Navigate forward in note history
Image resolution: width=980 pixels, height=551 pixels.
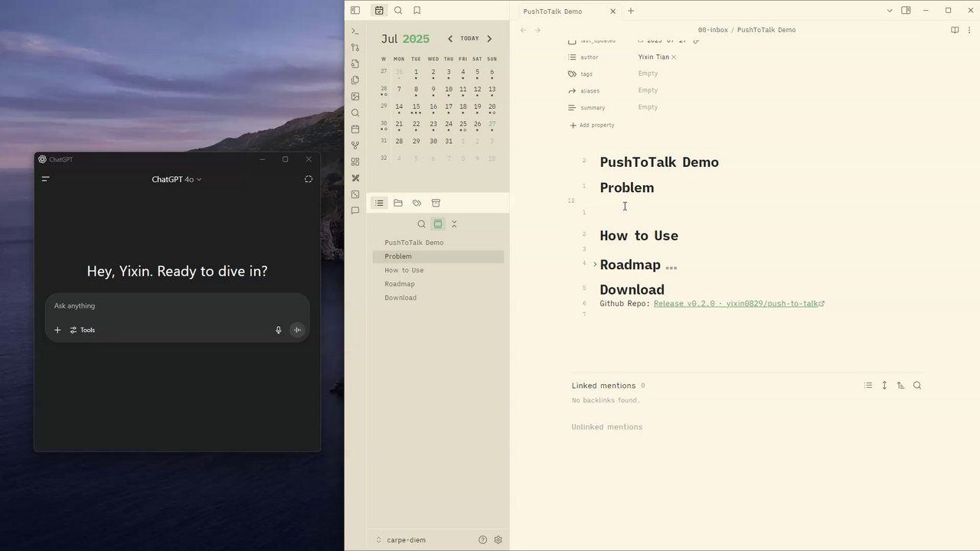click(537, 30)
